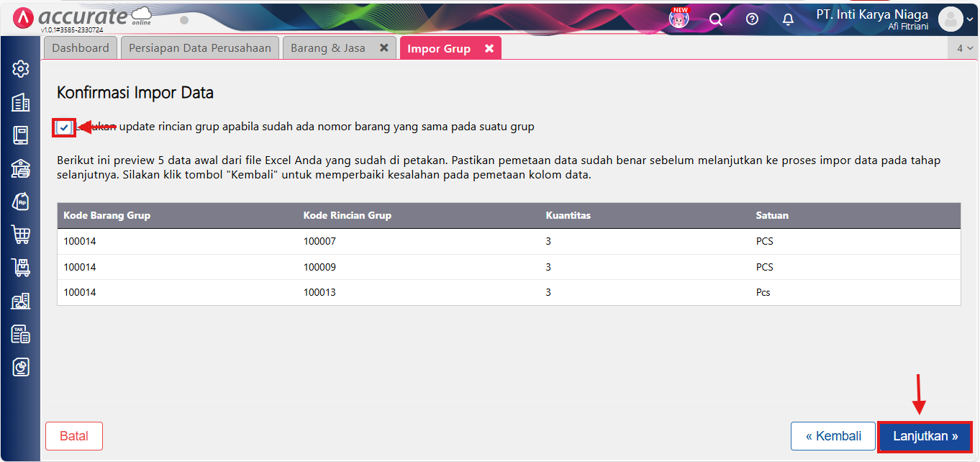980x462 pixels.
Task: Open the tab overflow dropdown labeled 4
Action: pyautogui.click(x=965, y=47)
